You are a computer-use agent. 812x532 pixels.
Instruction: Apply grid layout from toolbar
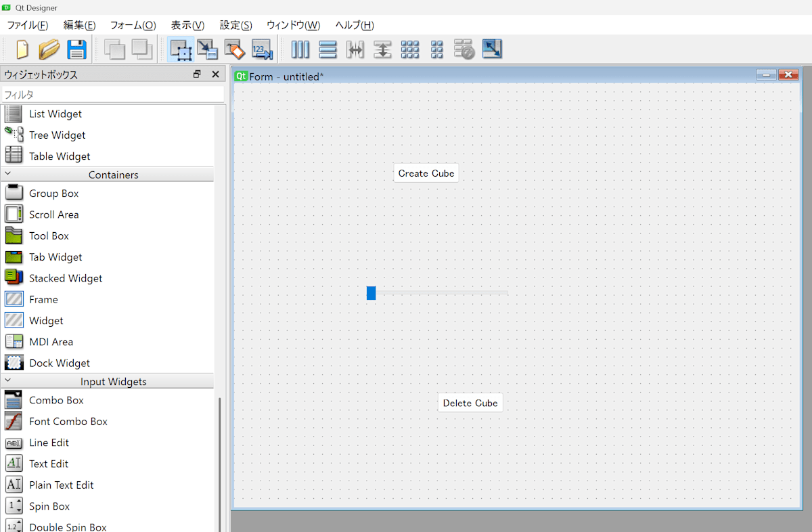click(x=410, y=49)
